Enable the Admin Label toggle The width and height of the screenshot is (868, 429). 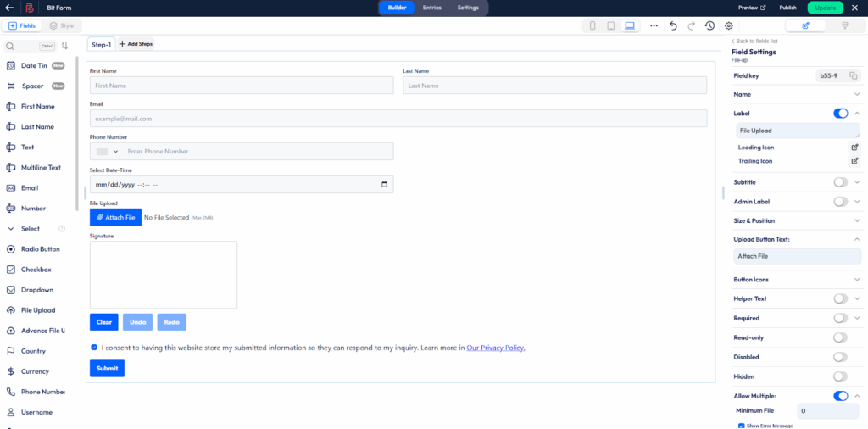840,202
